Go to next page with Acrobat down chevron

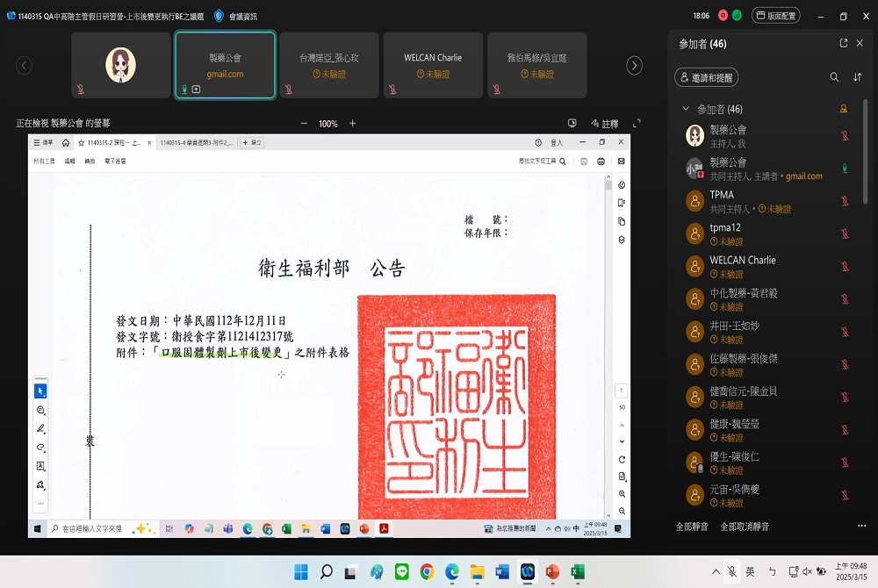click(622, 441)
